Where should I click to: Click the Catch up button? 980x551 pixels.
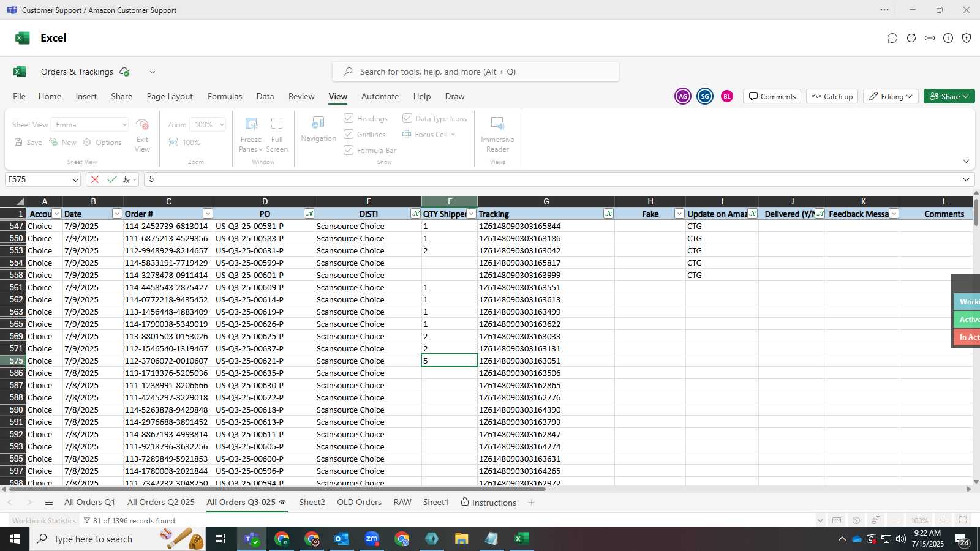[x=832, y=97]
